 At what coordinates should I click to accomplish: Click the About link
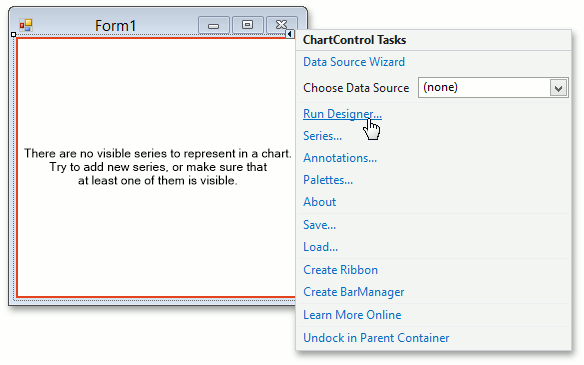320,202
